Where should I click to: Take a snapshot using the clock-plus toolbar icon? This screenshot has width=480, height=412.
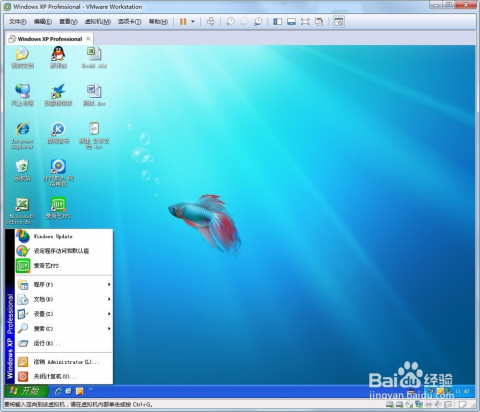[230, 22]
